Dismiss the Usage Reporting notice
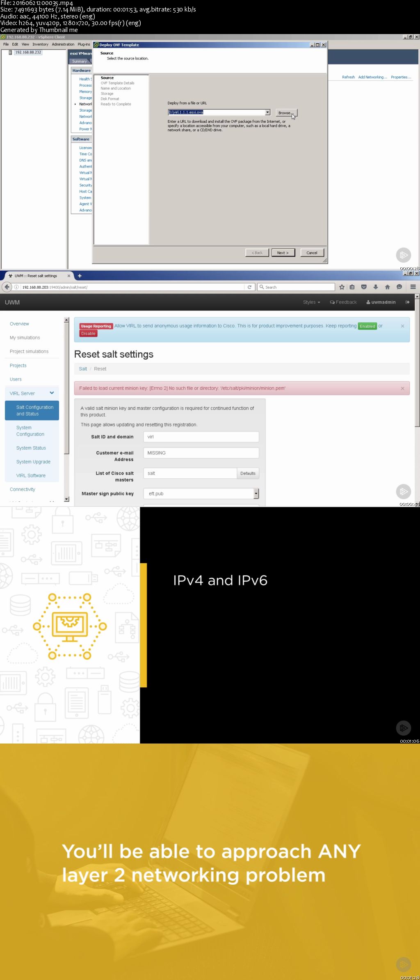Screen dimensions: 420x980 [x=402, y=326]
